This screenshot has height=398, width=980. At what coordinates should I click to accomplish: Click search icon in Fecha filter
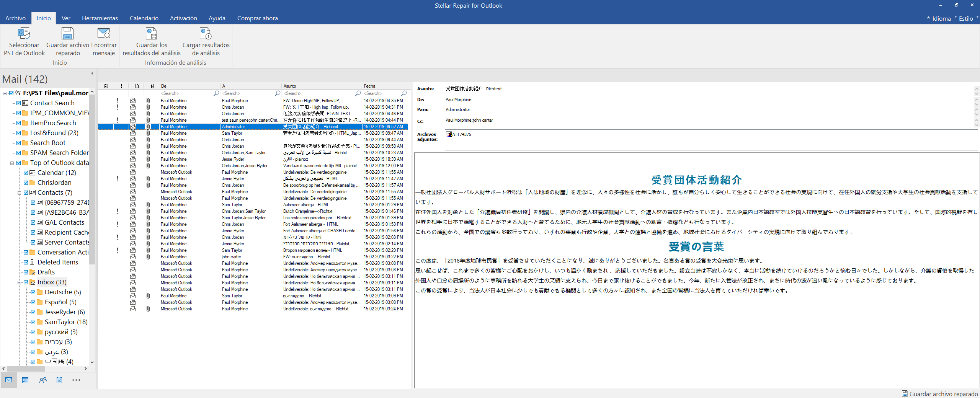point(404,93)
